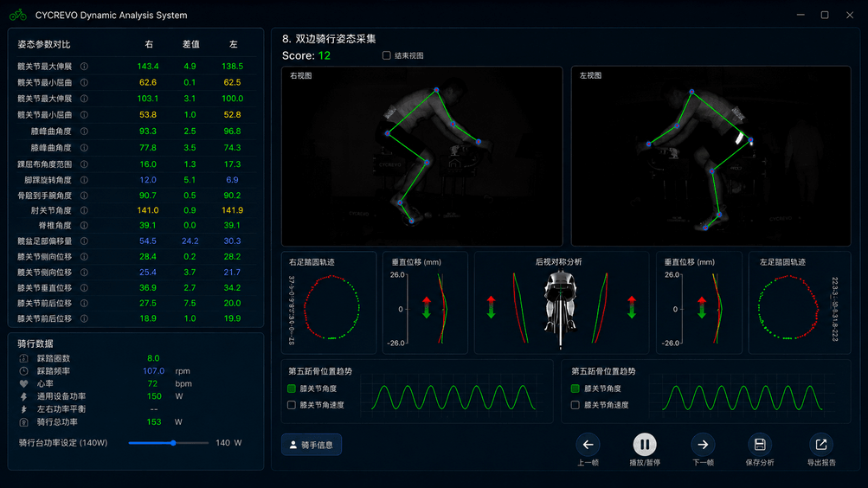The width and height of the screenshot is (868, 488).
Task: Open info icon beside 髋盆足部偏移量
Action: [84, 241]
